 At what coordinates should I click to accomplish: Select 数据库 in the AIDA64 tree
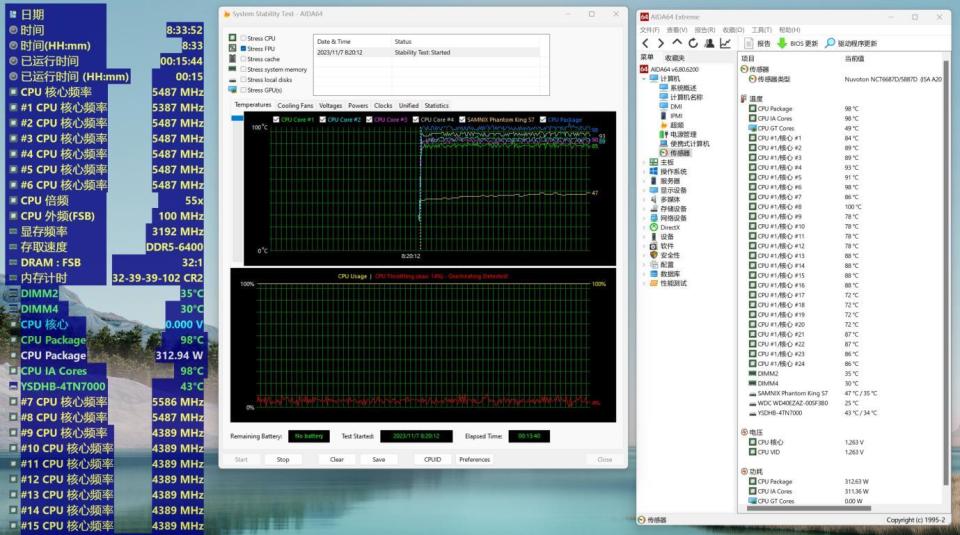pyautogui.click(x=670, y=274)
